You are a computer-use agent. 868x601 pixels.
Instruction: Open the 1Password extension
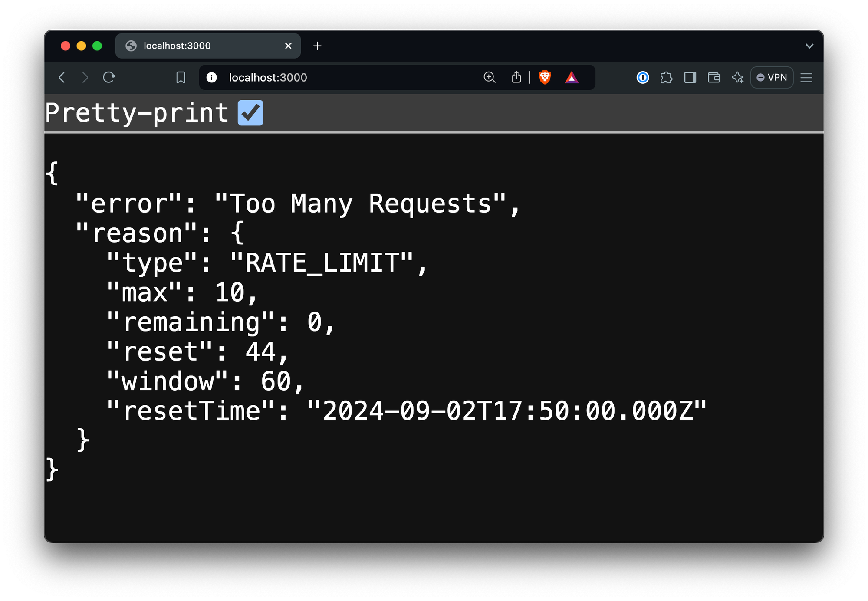click(x=643, y=78)
